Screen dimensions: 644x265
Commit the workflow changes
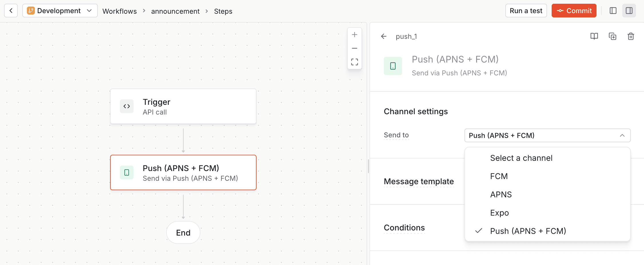[574, 11]
